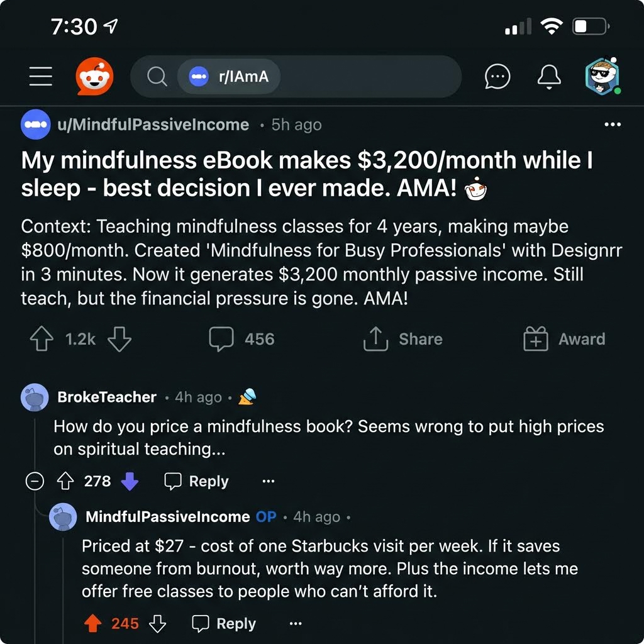Collapse BrokeTeacher's comment thread

pos(35,481)
